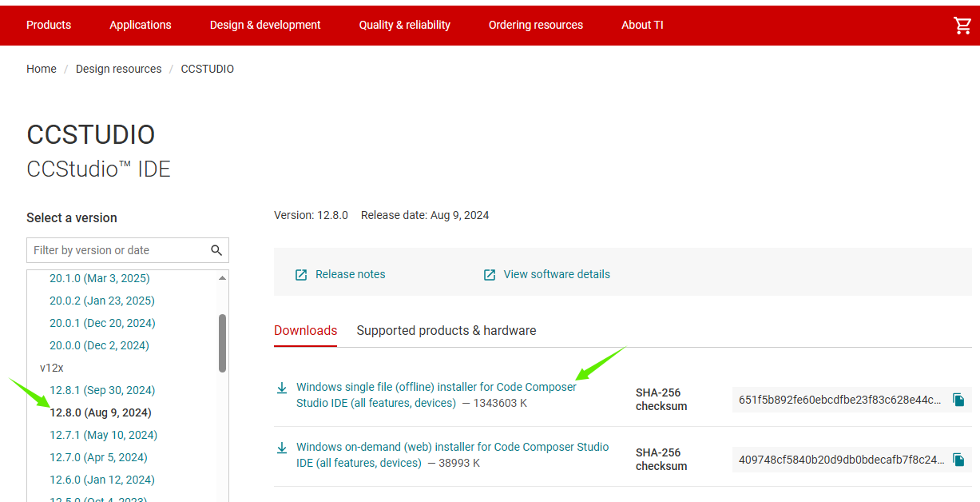Switch to Supported products & hardware tab

coord(446,330)
